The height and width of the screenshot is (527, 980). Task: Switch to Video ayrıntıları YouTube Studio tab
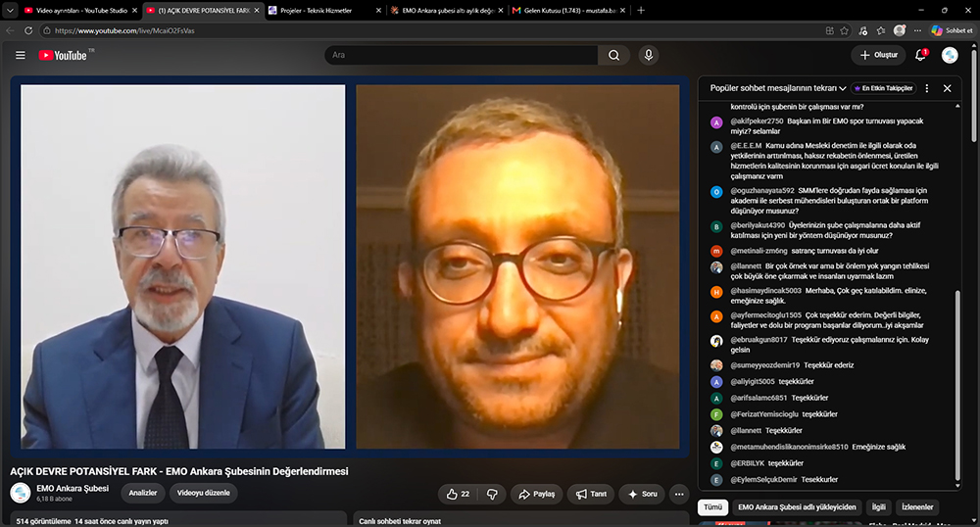pos(80,11)
